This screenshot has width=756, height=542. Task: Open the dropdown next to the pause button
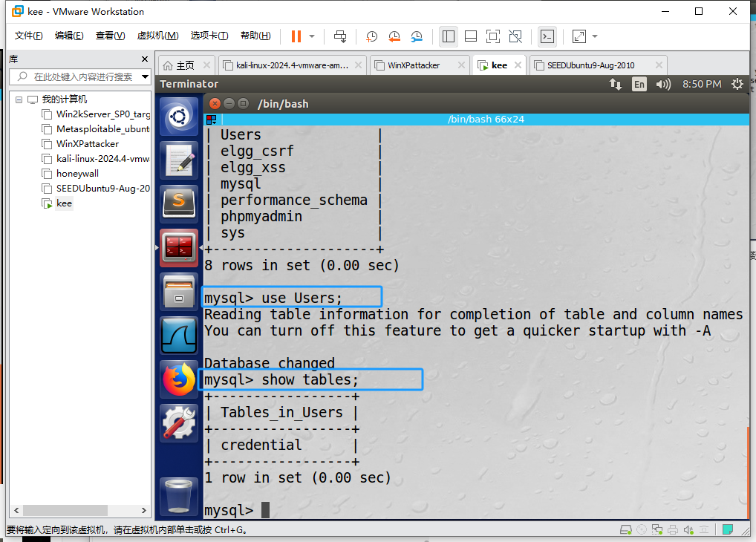coord(312,36)
